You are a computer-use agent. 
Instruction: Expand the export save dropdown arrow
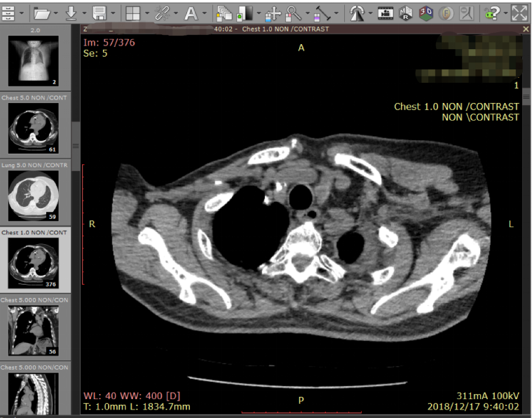coord(113,13)
